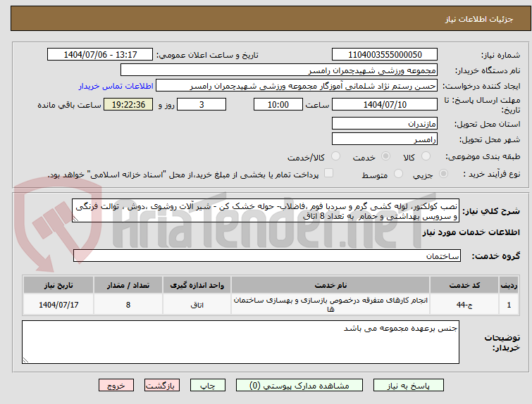Viewport: 532px width, 404px height.
Task: Click the need number field 1104003555000050
Action: click(x=385, y=55)
